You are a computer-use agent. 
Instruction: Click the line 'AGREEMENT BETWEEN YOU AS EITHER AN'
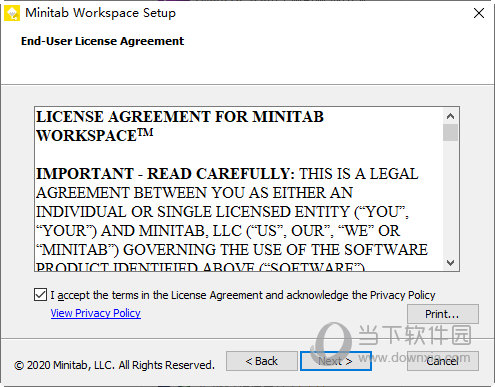click(195, 193)
